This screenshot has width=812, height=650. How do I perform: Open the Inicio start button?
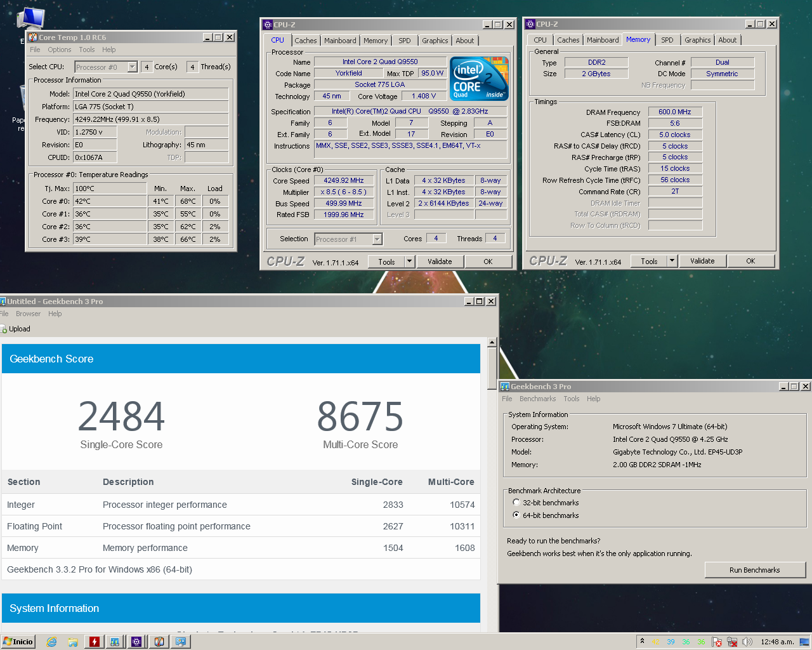(x=18, y=642)
